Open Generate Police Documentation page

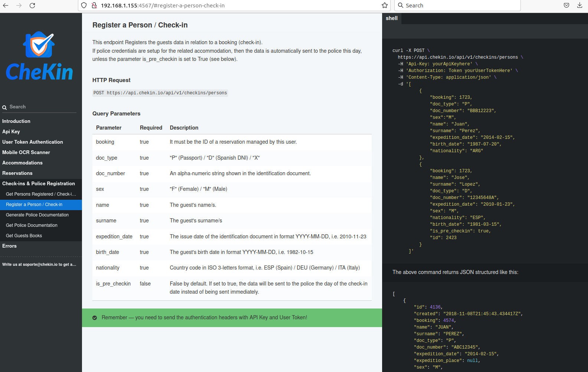pos(37,215)
